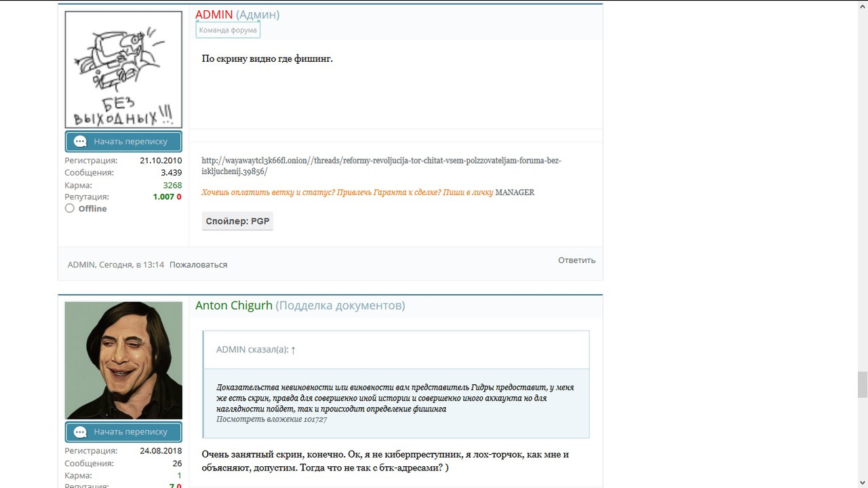Viewport: 868px width, 488px height.
Task: Open 'ADMIN, Сегодня, в 13:14' post permalink
Action: tap(116, 264)
